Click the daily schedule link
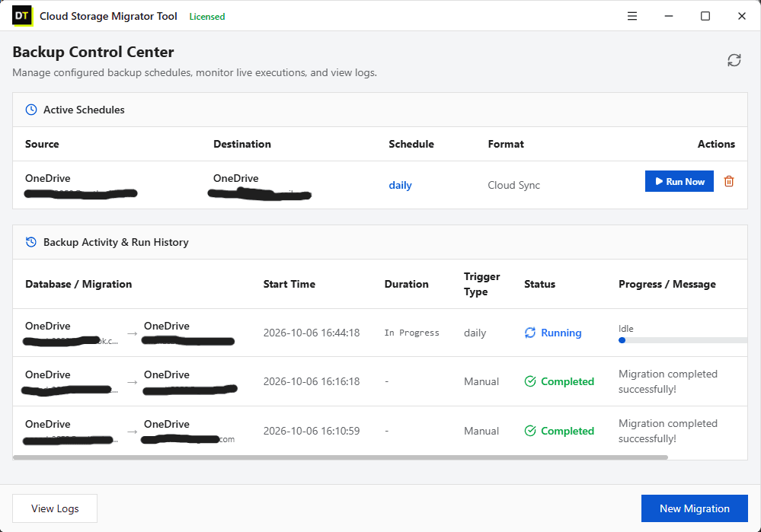 coord(400,185)
